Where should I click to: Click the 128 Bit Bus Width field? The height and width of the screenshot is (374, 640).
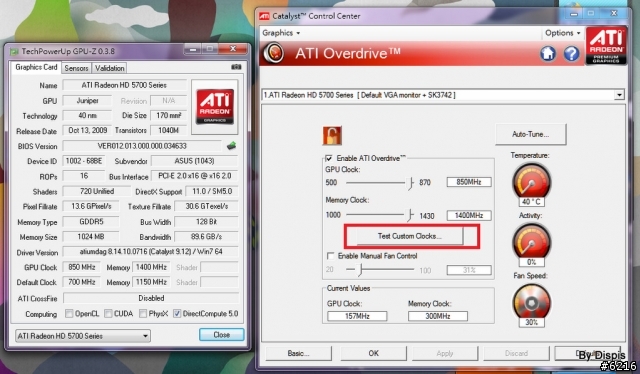click(207, 222)
